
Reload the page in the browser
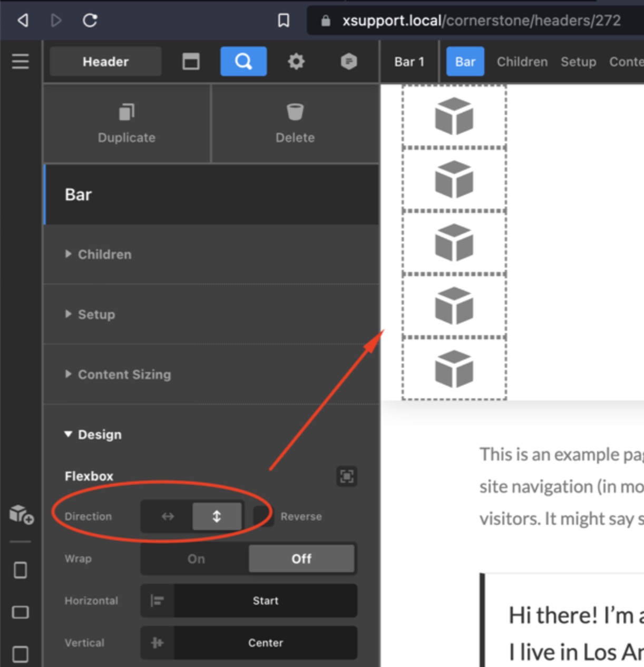pyautogui.click(x=90, y=21)
